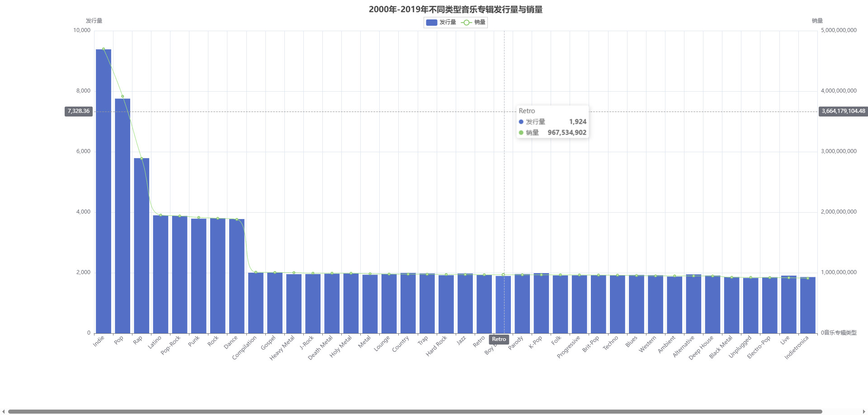Select the Latino bar
Image resolution: width=868 pixels, height=415 pixels.
(x=160, y=274)
